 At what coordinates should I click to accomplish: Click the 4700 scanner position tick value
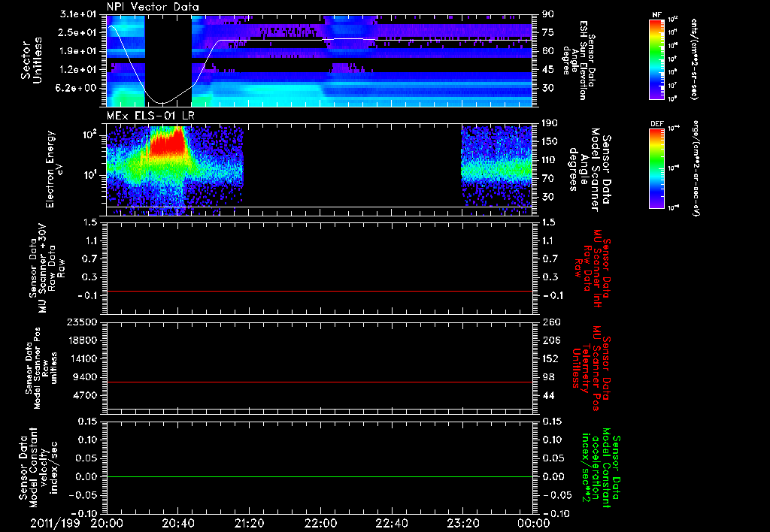pos(84,395)
